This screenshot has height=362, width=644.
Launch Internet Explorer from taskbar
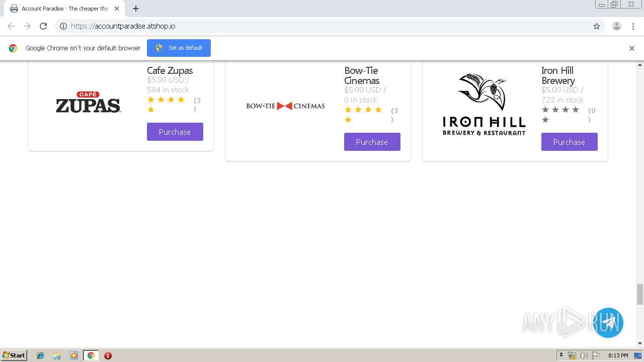point(40,355)
